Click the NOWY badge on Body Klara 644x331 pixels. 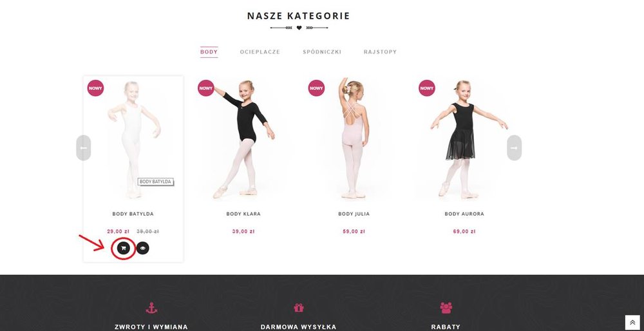click(206, 88)
